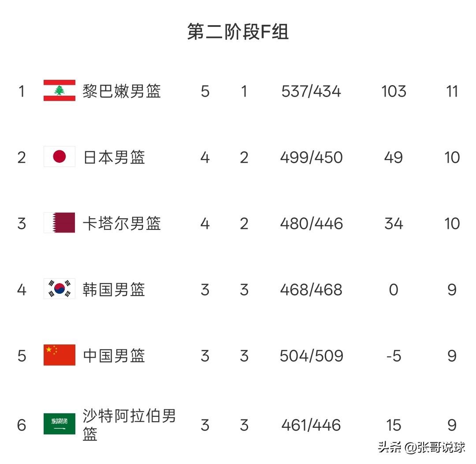
Task: Click the China flag icon
Action: click(59, 355)
